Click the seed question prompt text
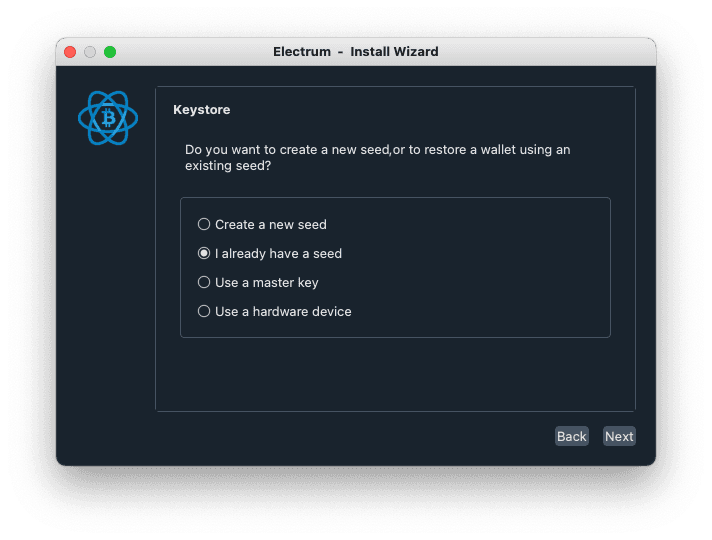 [377, 157]
